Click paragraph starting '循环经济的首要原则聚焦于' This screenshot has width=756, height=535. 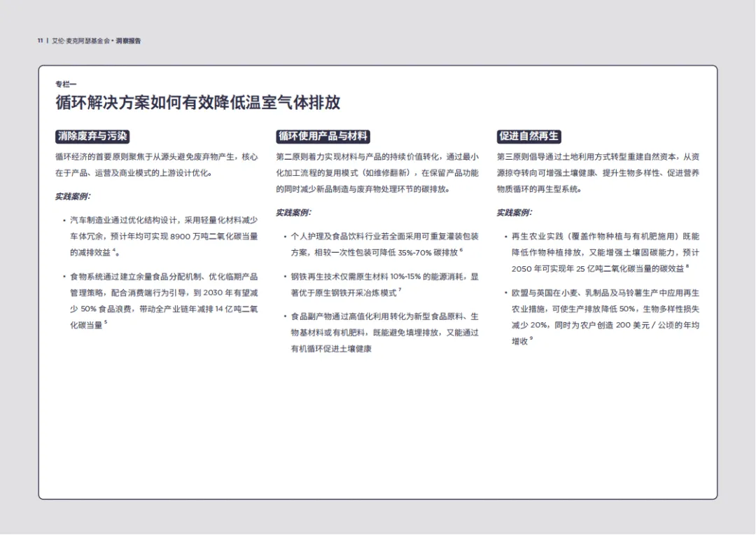(x=157, y=165)
